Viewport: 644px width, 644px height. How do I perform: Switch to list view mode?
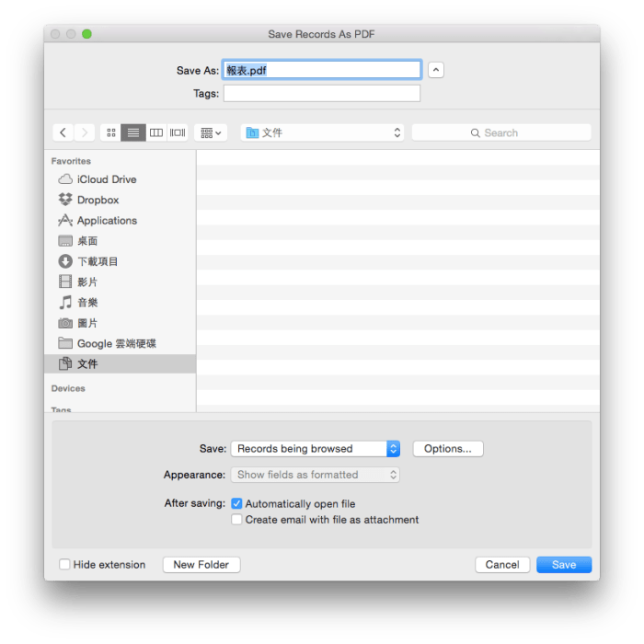(133, 132)
